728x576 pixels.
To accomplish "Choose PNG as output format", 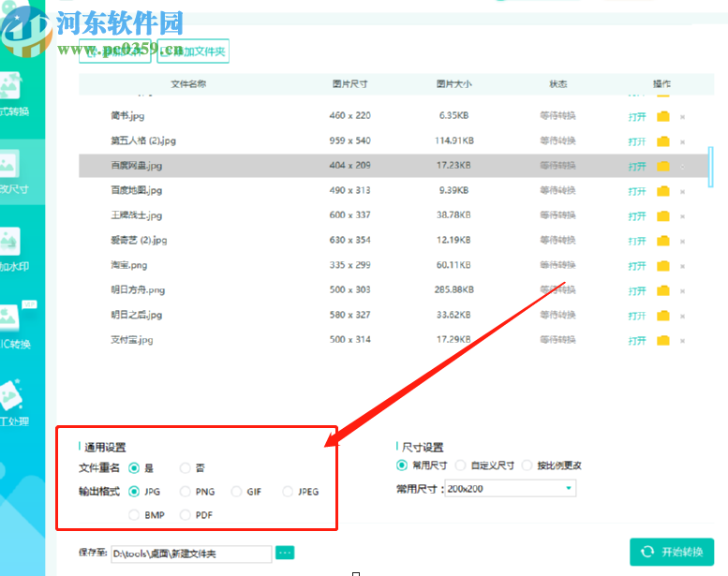I will (x=186, y=492).
